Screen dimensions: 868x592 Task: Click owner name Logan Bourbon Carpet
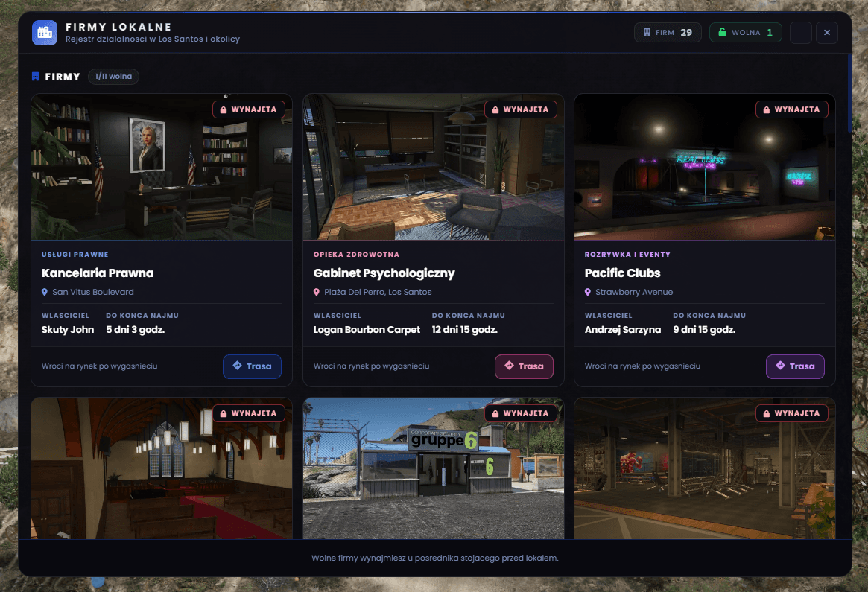tap(367, 330)
